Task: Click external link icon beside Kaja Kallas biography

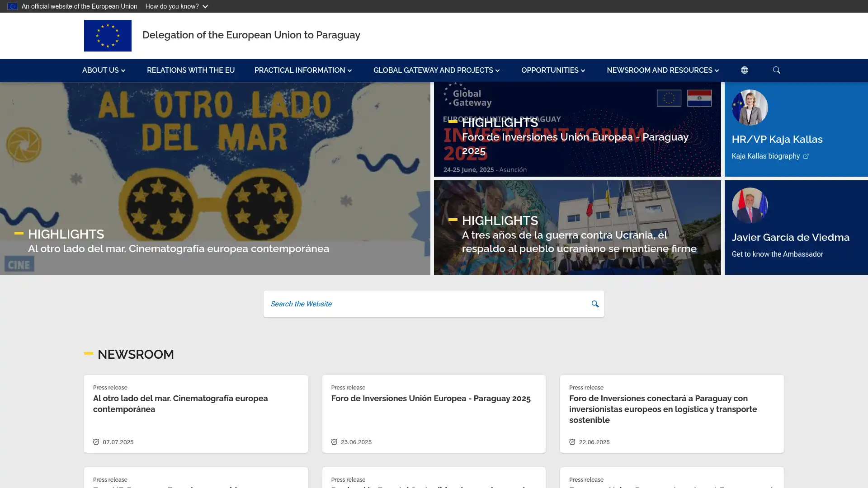Action: (806, 156)
